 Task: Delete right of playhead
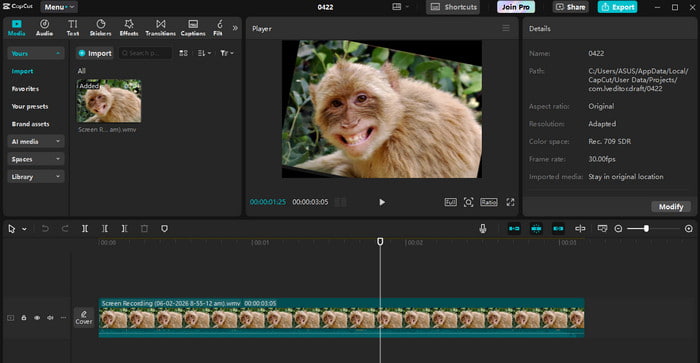(125, 229)
